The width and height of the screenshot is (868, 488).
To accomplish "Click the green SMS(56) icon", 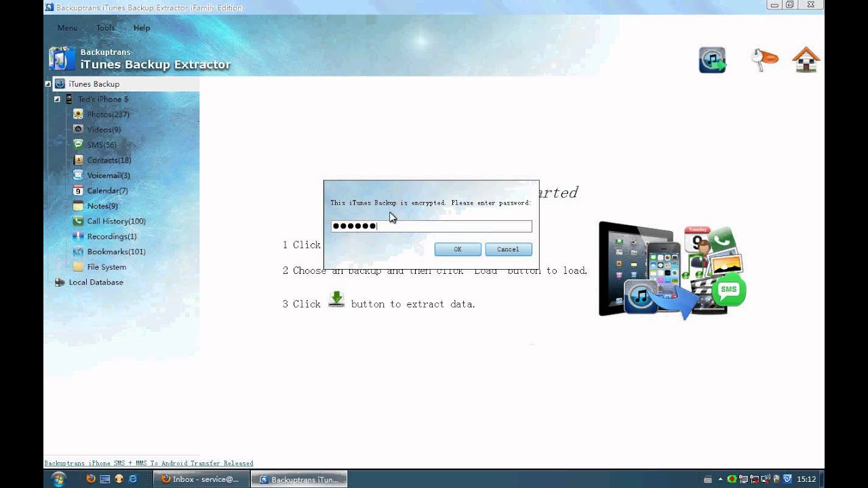I will click(x=78, y=145).
